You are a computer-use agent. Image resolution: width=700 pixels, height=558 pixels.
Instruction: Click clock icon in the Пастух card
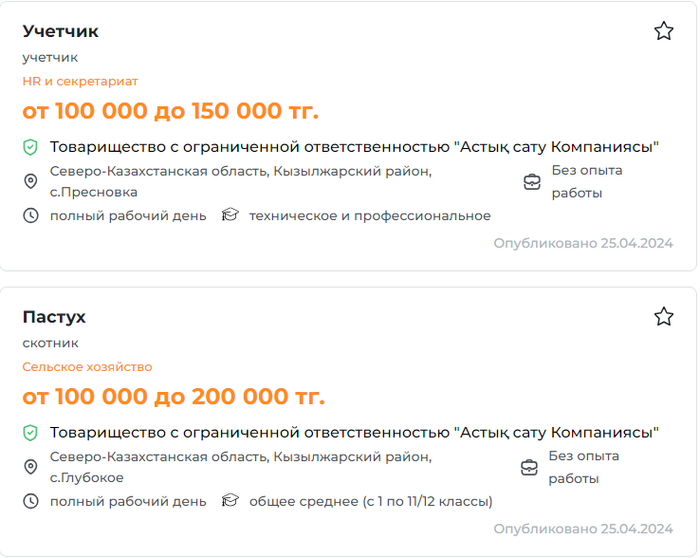coord(31,501)
